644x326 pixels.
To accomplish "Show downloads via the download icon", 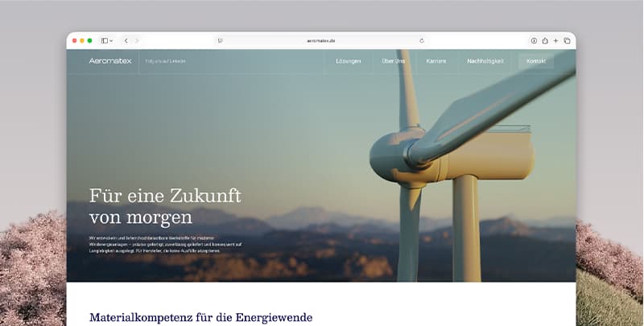I will click(x=534, y=40).
